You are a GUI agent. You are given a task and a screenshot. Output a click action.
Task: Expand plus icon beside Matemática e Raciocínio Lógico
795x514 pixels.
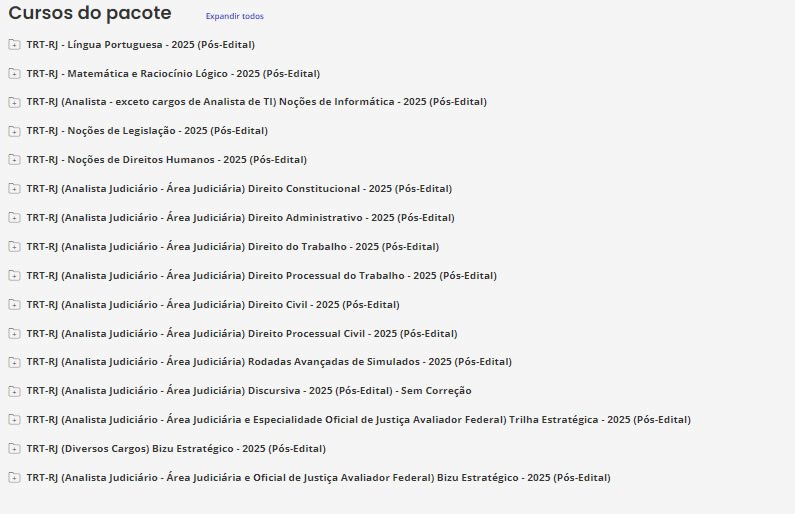[x=13, y=74]
